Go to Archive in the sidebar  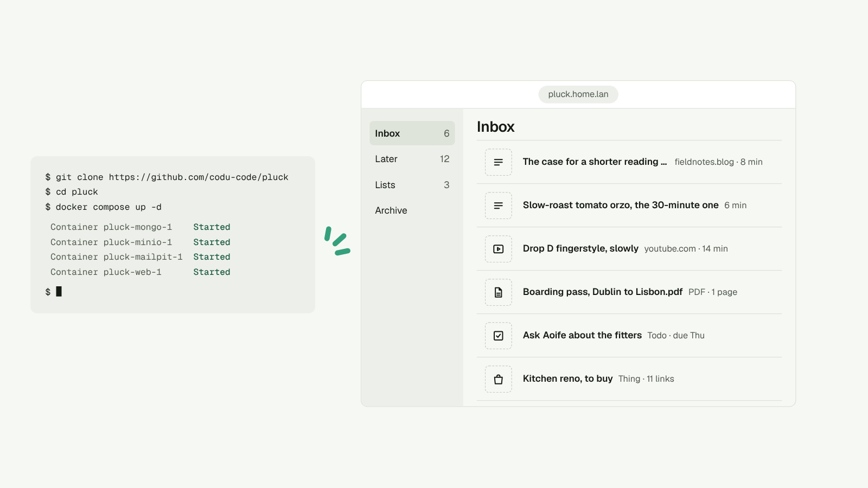(x=412, y=210)
